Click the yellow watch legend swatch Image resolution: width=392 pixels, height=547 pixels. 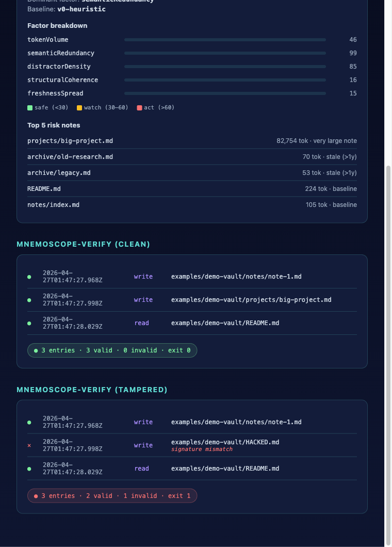(79, 108)
